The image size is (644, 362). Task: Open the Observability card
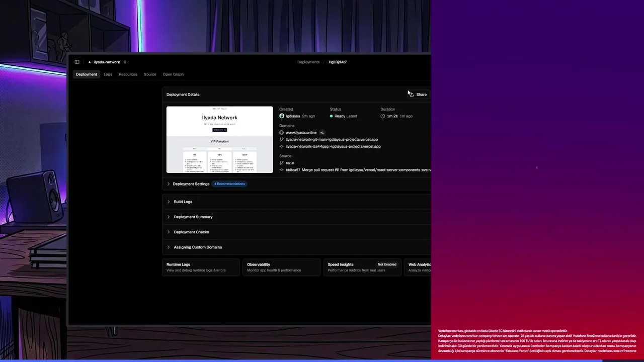pyautogui.click(x=282, y=267)
